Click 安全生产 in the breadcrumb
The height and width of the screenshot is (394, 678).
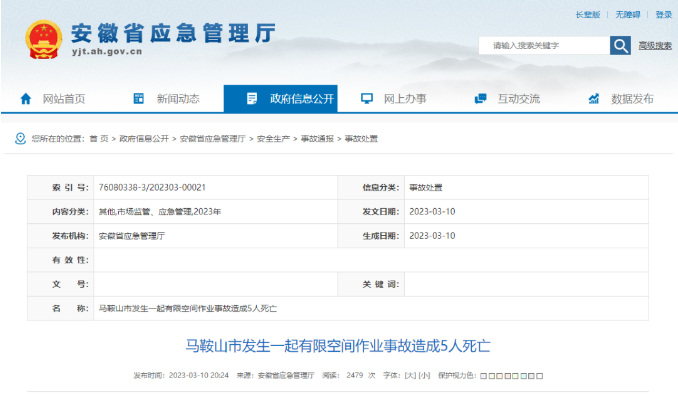tap(273, 138)
